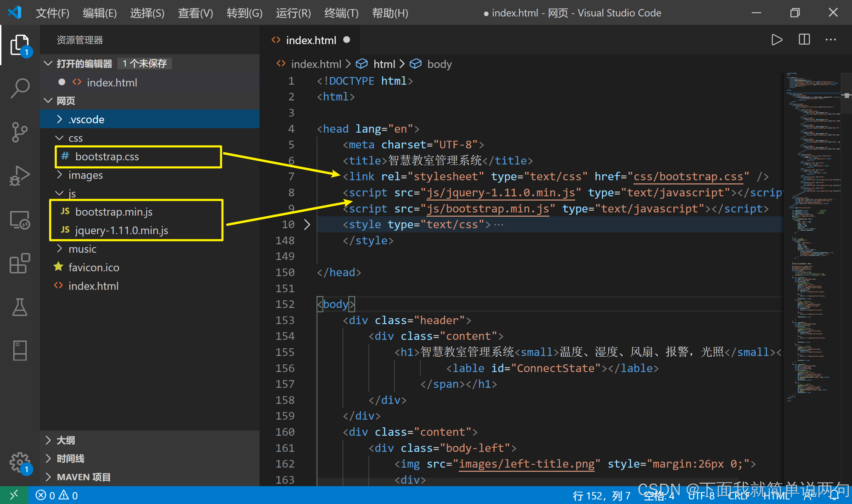Click the Run code play button

776,40
